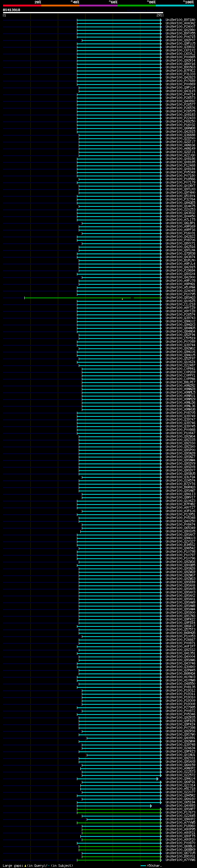Click the orange ~40% identity legend segment
This screenshot has width=197, height=868.
(x=60, y=6)
